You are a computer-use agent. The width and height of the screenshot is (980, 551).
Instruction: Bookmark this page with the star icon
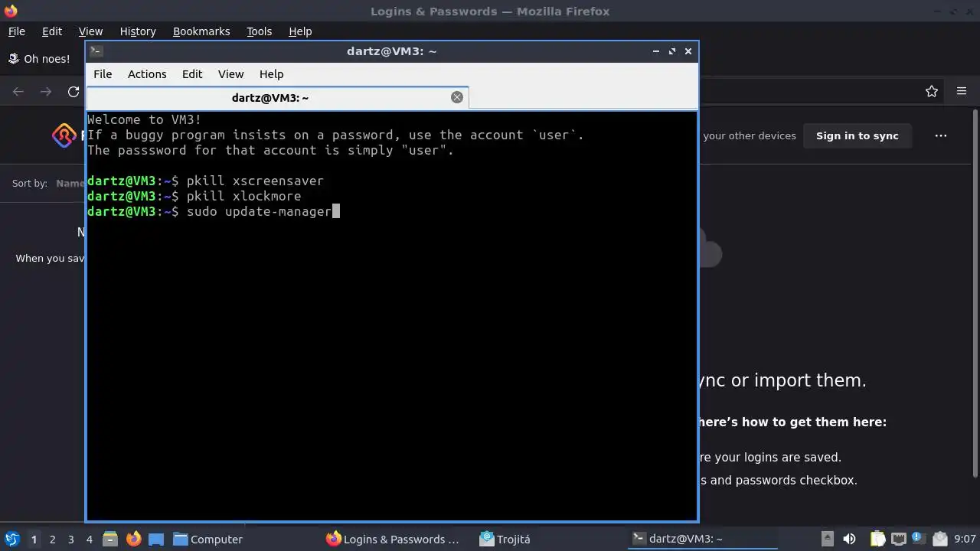932,92
